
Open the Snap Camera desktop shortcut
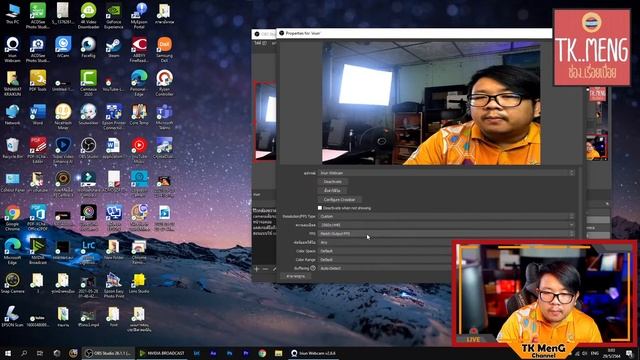tap(12, 283)
